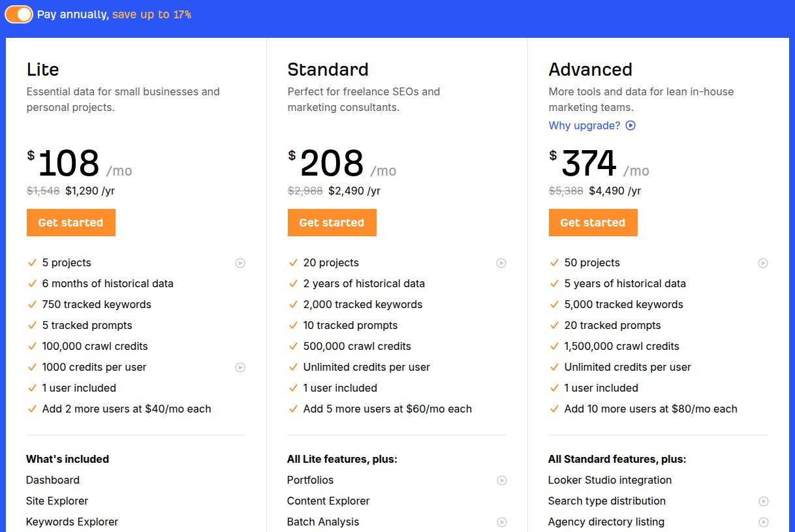Play the explainer beside 20 projects on Standard
The height and width of the screenshot is (532, 795).
(501, 262)
